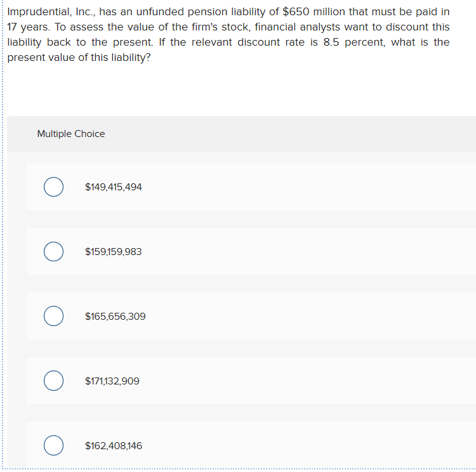This screenshot has width=476, height=472.
Task: Mark the $165,656,309 radio button
Action: tap(53, 316)
